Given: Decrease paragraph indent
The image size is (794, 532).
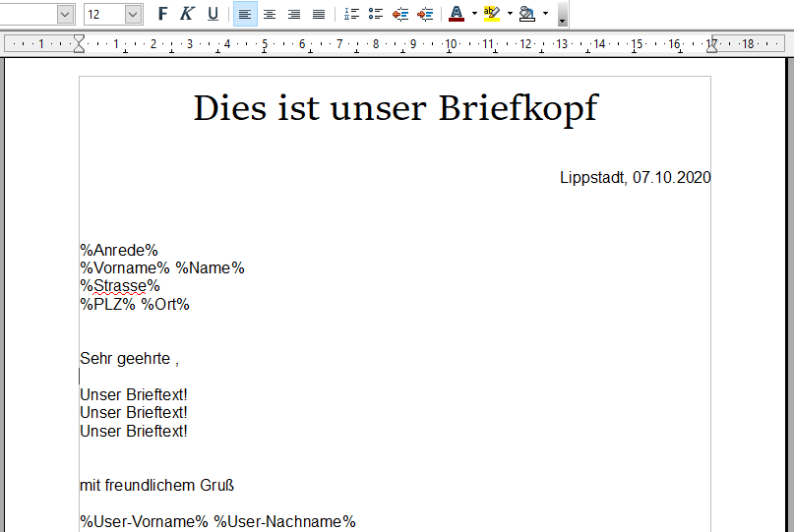Looking at the screenshot, I should (x=400, y=14).
